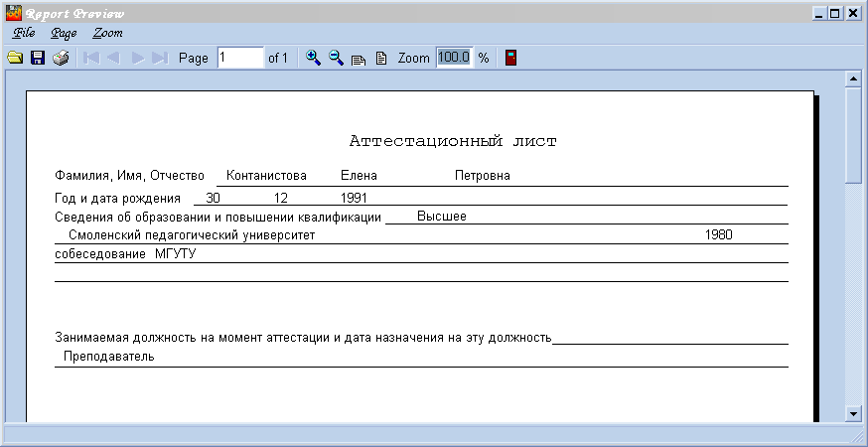Click the text 'собеседование МГУТУ'
Screen dimensions: 868x447
pyautogui.click(x=125, y=254)
